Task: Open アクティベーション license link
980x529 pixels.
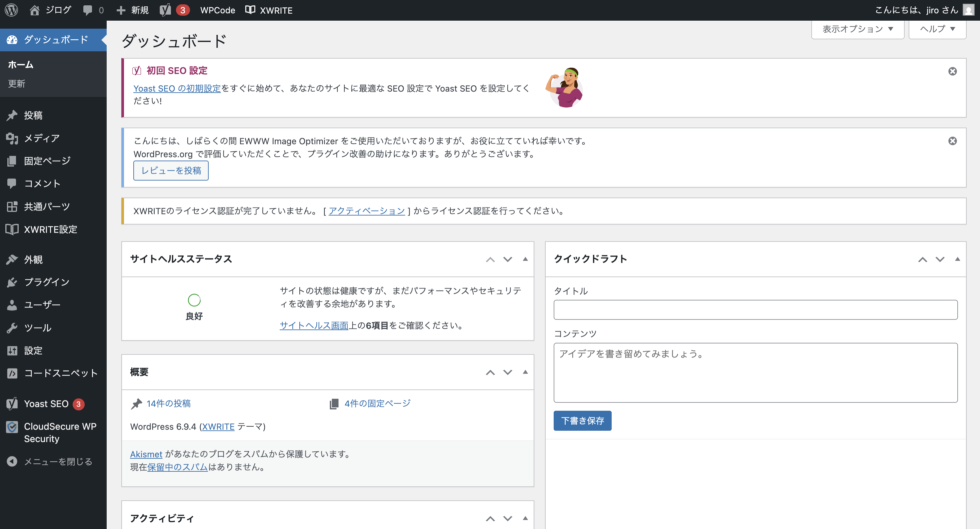Action: click(367, 211)
